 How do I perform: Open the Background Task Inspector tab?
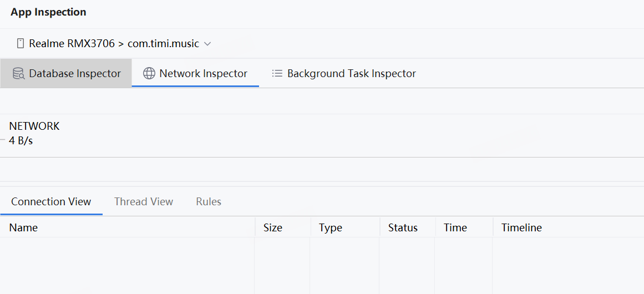pyautogui.click(x=351, y=73)
